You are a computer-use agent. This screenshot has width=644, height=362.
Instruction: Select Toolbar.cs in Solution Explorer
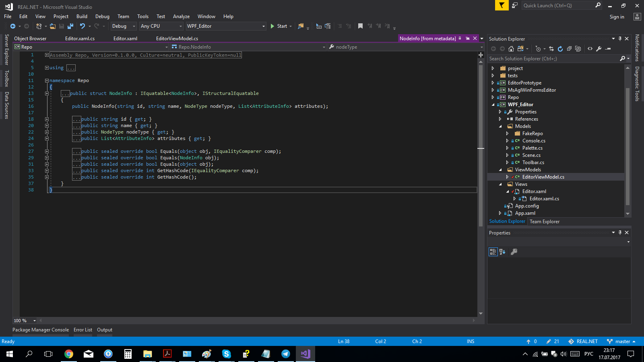pyautogui.click(x=533, y=162)
